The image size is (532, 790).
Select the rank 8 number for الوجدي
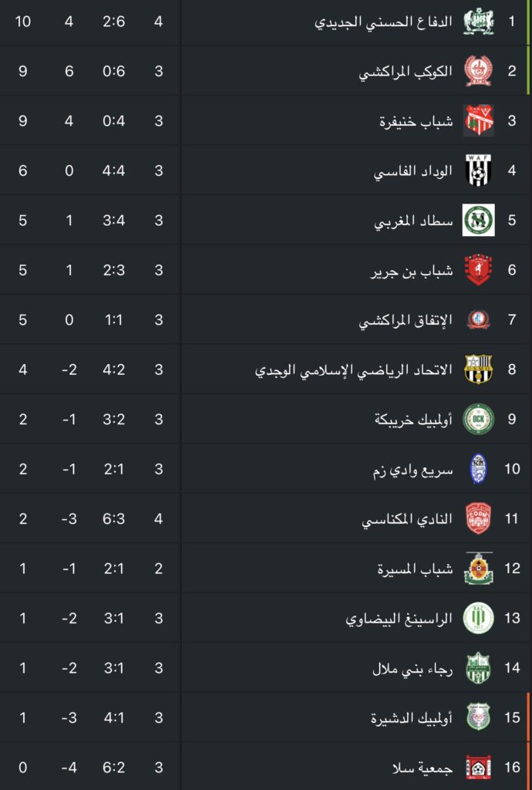point(512,370)
